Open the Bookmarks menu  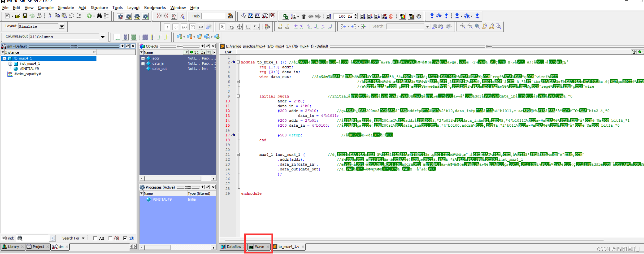click(x=155, y=8)
